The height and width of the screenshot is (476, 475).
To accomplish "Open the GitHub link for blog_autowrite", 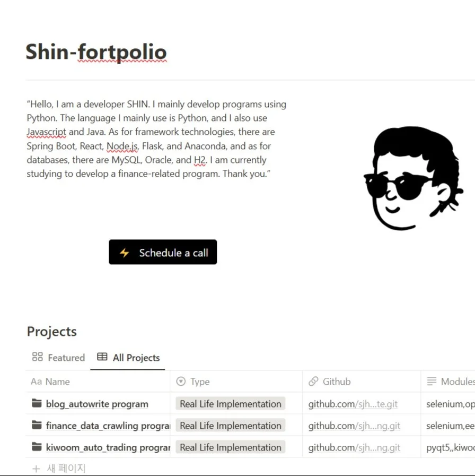I will (x=353, y=404).
